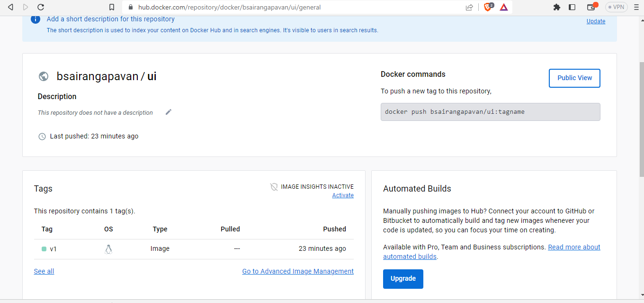Viewport: 644px width, 303px height.
Task: Click the Public View button
Action: (x=574, y=78)
